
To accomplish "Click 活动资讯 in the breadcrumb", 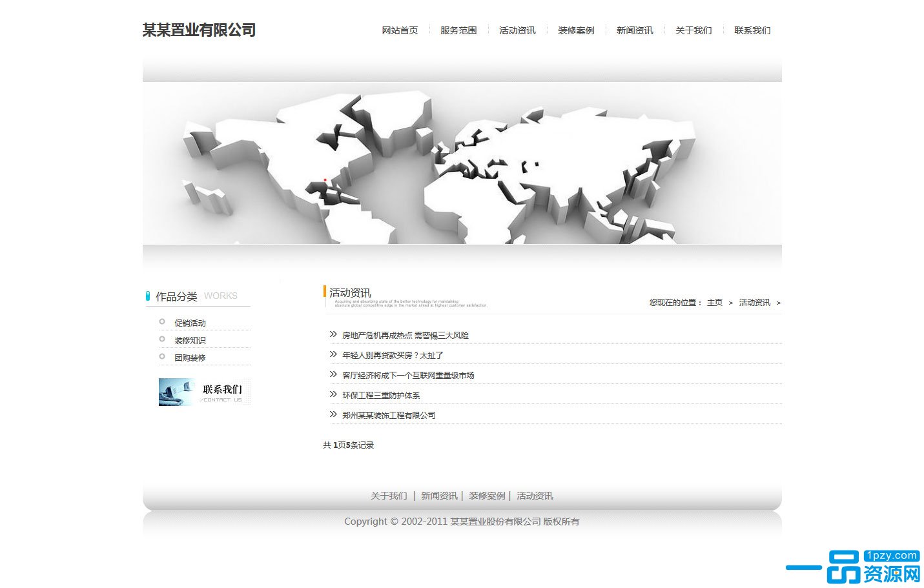I will tap(755, 302).
